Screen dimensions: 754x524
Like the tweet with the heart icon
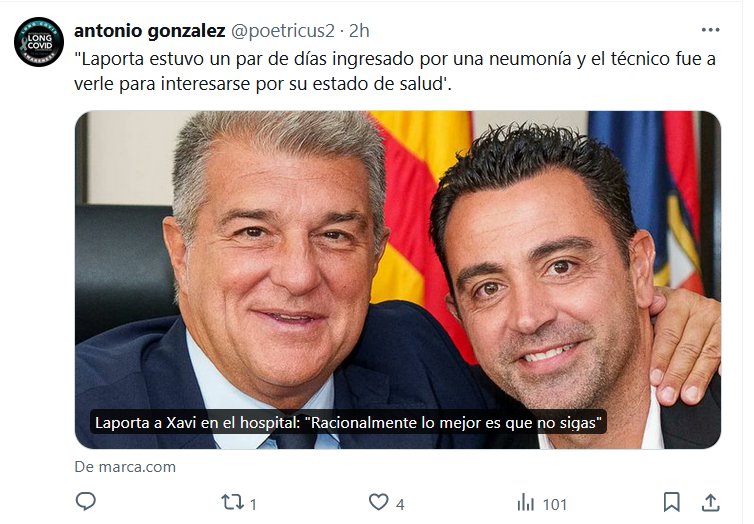point(378,502)
